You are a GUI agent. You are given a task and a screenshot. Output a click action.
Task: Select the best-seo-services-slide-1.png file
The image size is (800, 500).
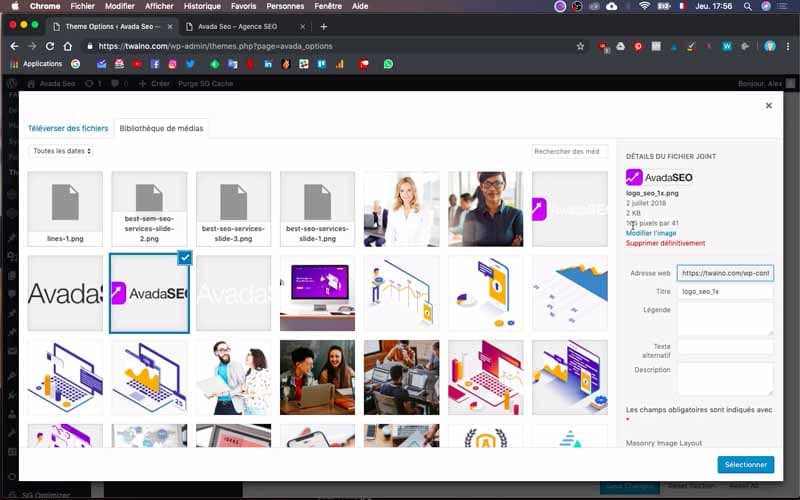(317, 209)
